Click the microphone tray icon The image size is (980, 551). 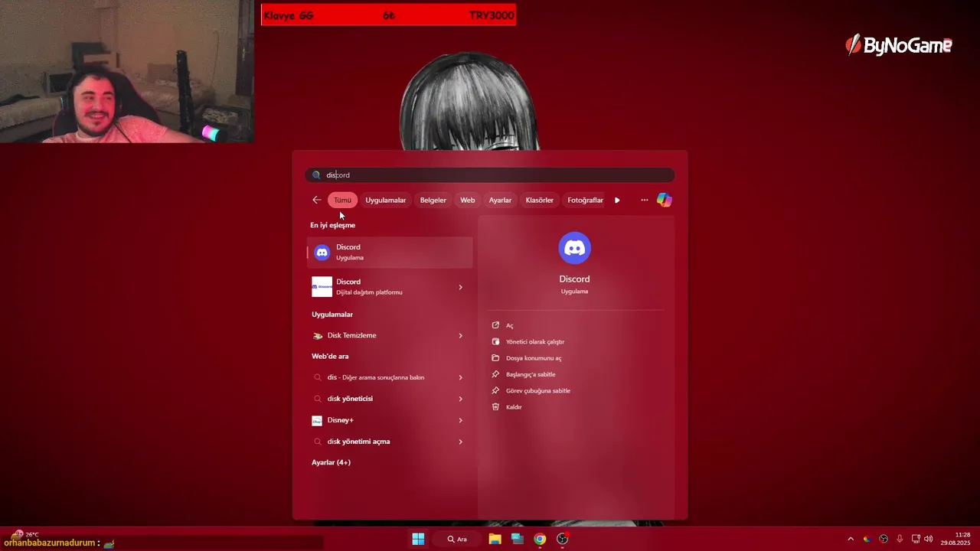pyautogui.click(x=900, y=539)
